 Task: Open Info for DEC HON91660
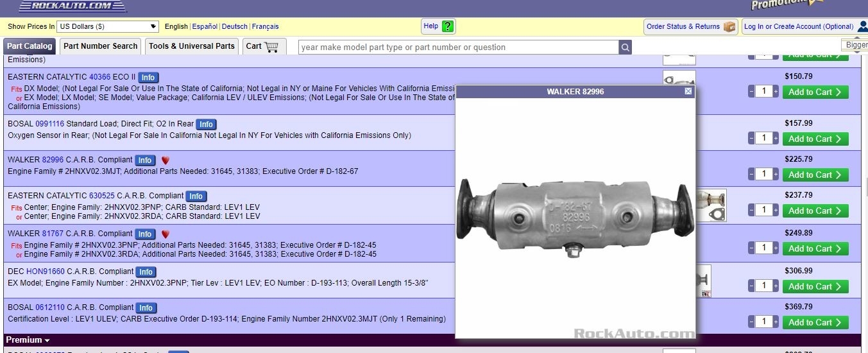click(x=146, y=272)
